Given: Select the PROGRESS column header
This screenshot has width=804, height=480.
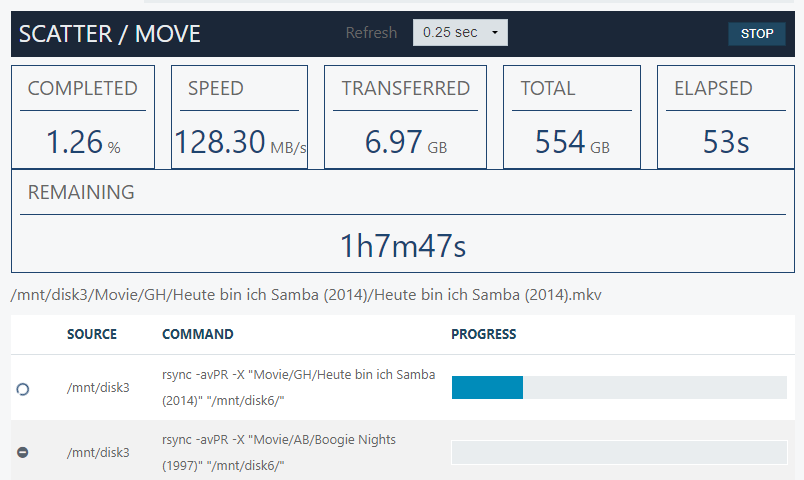Looking at the screenshot, I should [484, 334].
